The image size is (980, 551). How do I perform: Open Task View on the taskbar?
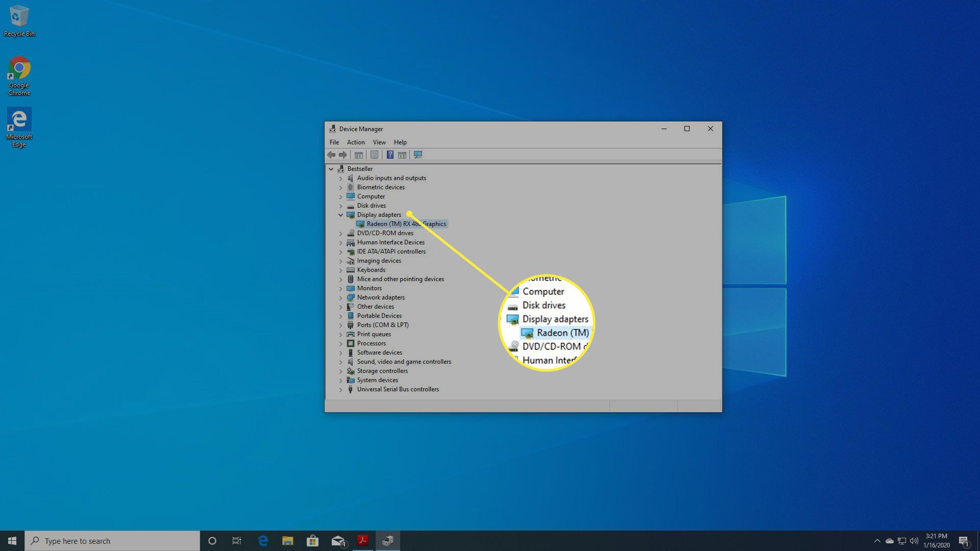click(x=237, y=541)
